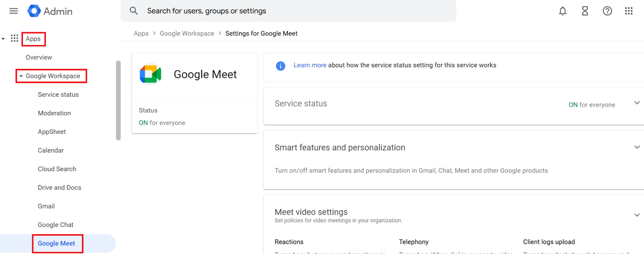The image size is (644, 254).
Task: Open the tasks hourglass icon
Action: coord(585,11)
